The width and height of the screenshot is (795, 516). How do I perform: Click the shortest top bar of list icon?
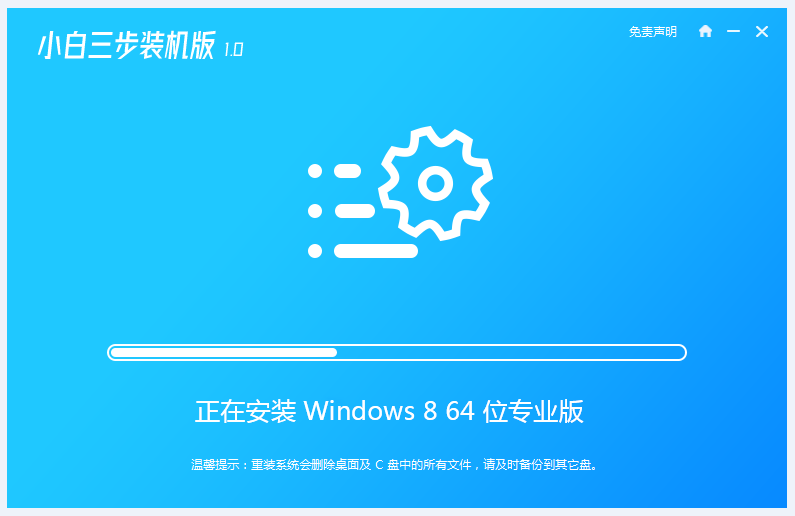click(347, 171)
